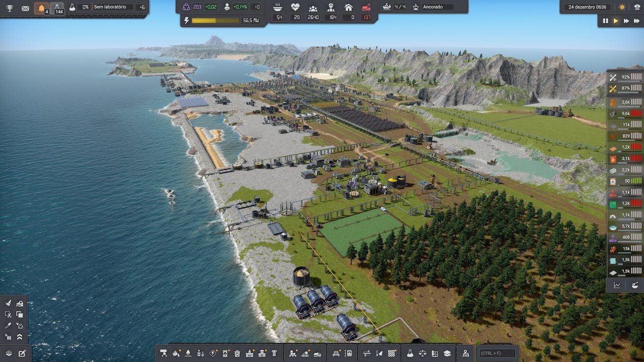Viewport: 644px width, 362px height.
Task: Click the purple resource showing 408
Action: pos(625,237)
